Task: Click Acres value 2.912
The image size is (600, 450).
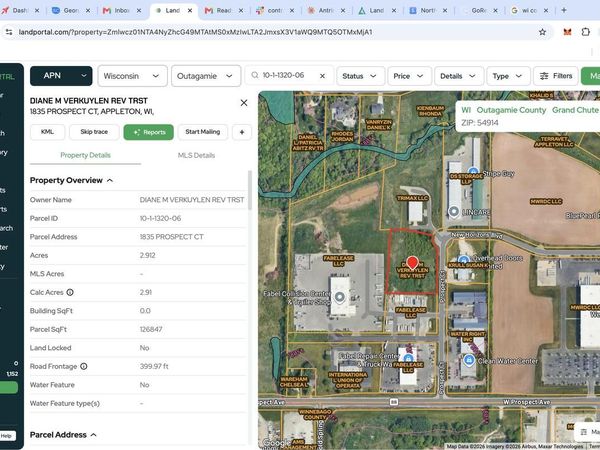Action: 147,255
